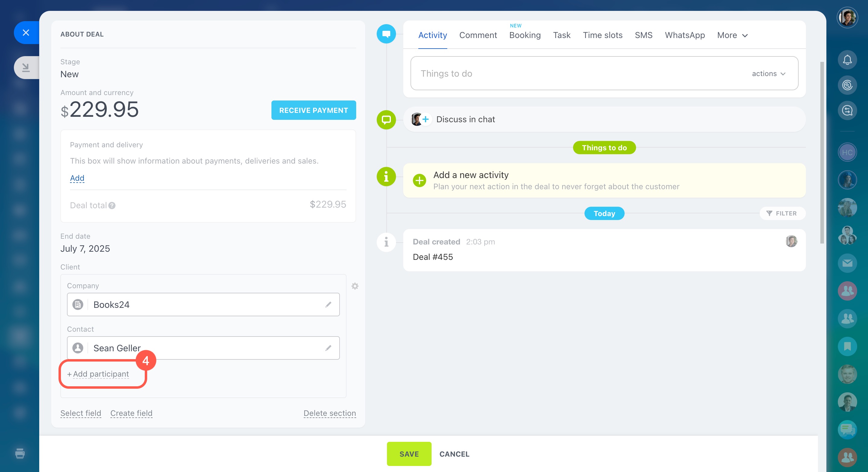Open the user profile avatar at top right
This screenshot has height=472, width=868.
[x=847, y=18]
